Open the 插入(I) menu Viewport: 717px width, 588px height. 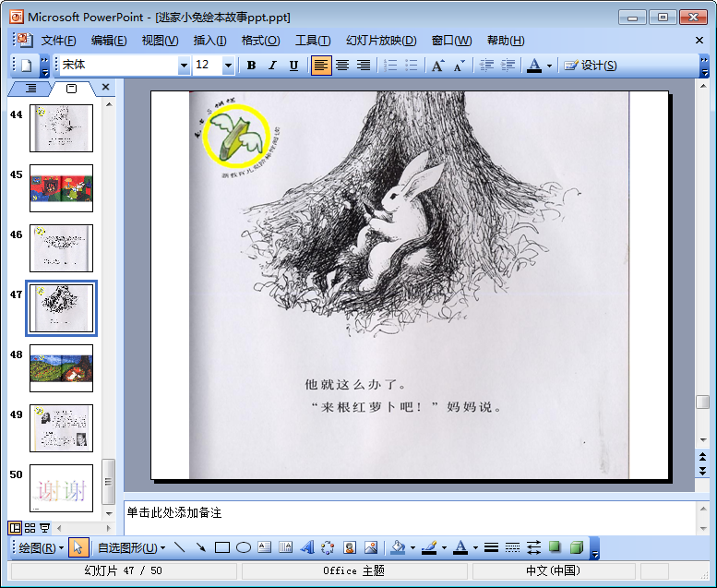[209, 41]
